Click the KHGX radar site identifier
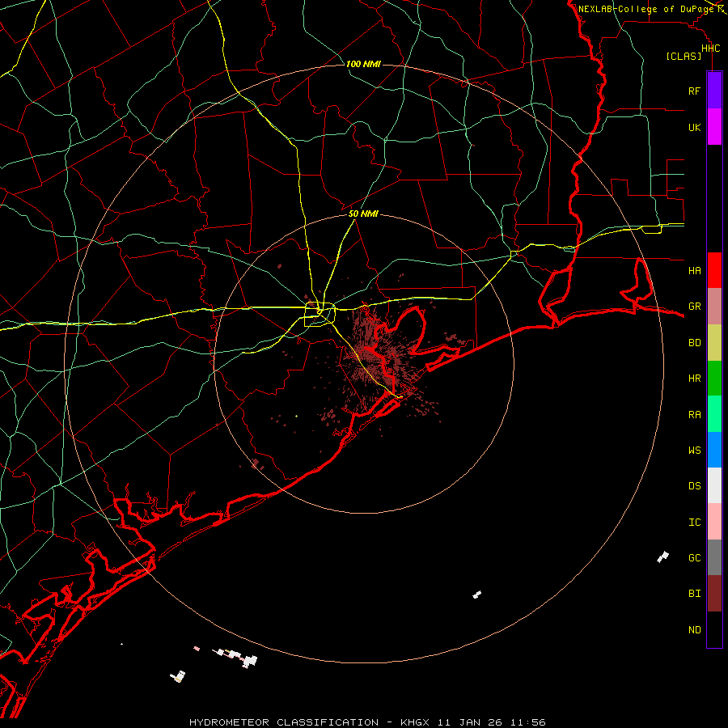This screenshot has width=728, height=728. [417, 722]
